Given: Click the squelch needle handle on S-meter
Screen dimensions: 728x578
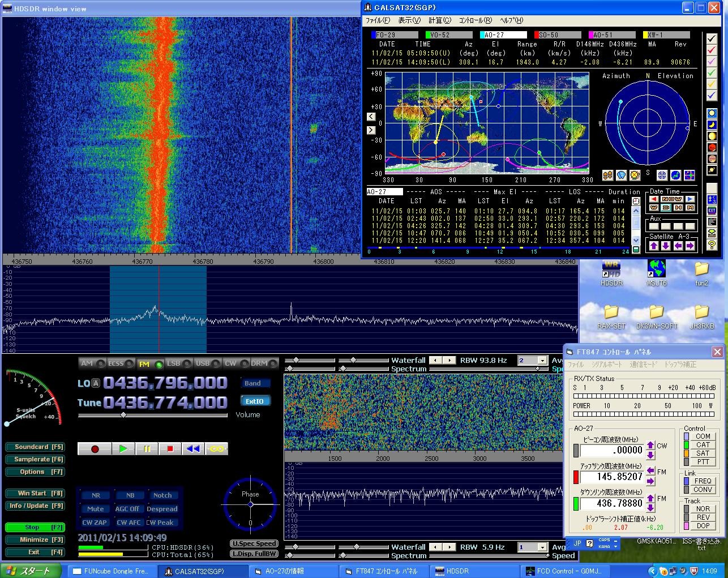Looking at the screenshot, I should click(x=7, y=423).
